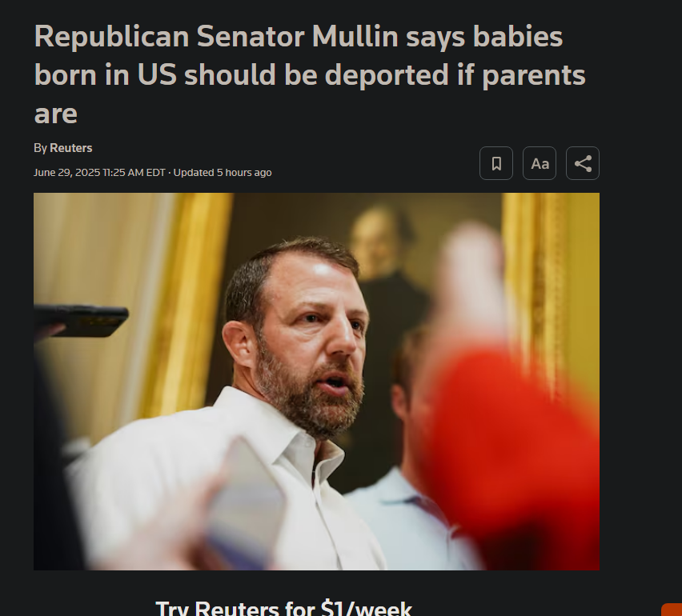Click the "Updated 5 hours ago" timestamp
Screen dimensions: 682x616
click(223, 173)
